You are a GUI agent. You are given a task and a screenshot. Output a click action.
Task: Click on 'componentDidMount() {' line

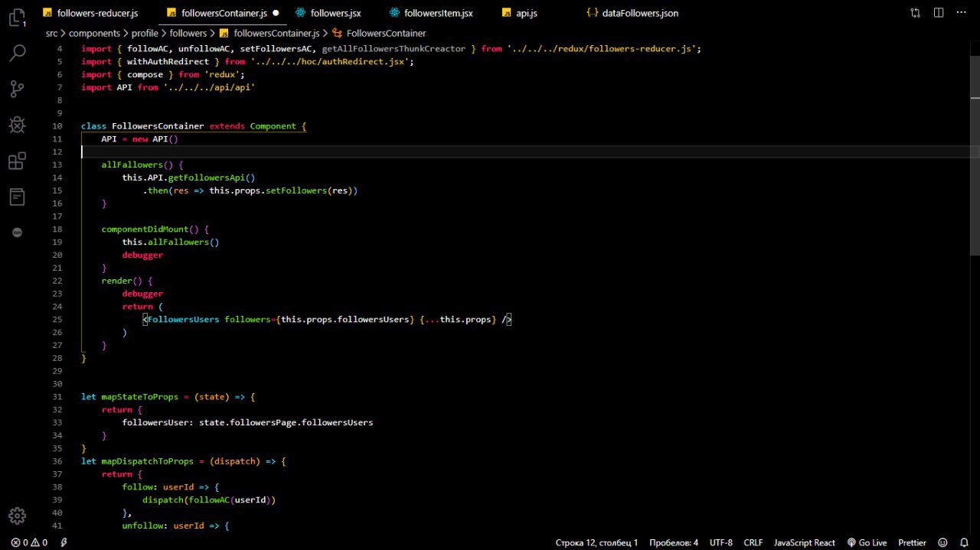tap(155, 229)
